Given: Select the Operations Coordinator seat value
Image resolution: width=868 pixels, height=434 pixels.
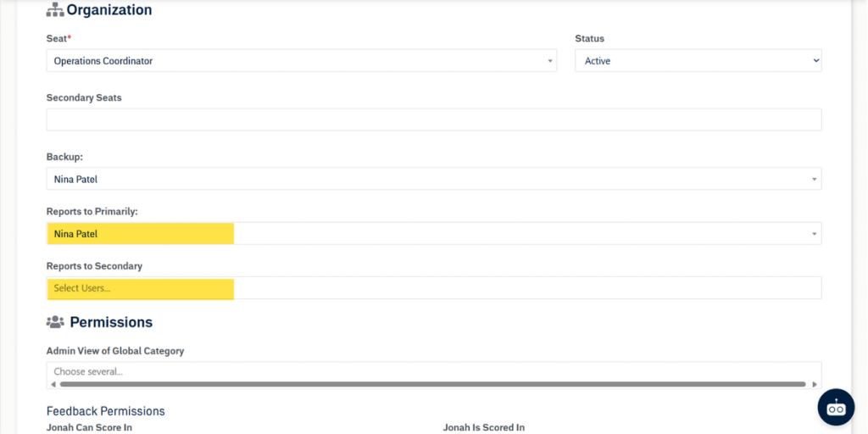Looking at the screenshot, I should click(x=103, y=61).
